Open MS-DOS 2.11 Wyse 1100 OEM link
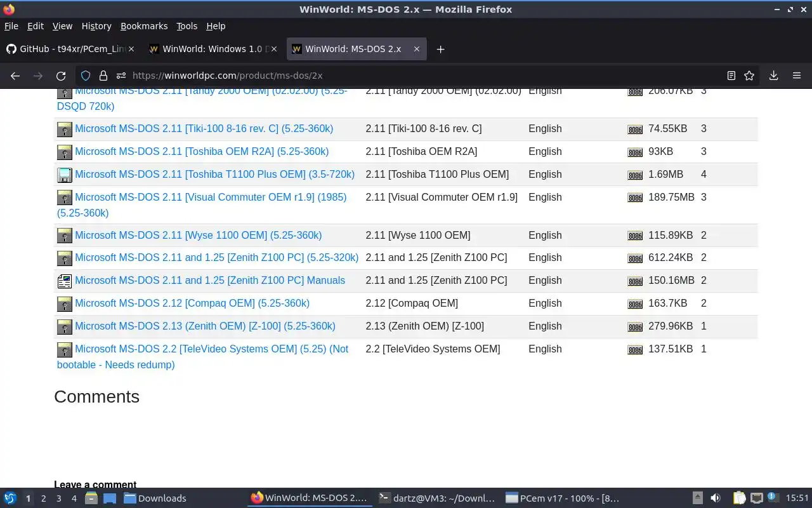This screenshot has height=508, width=812. (198, 236)
